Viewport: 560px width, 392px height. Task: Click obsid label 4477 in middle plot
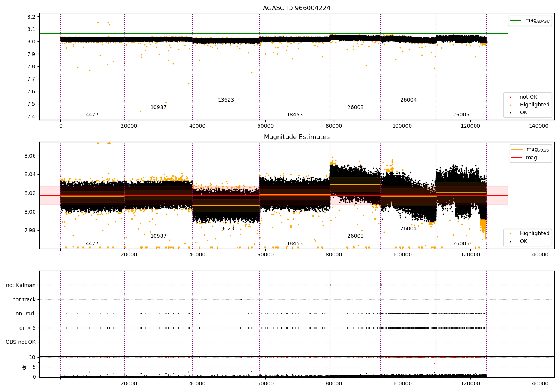pos(92,244)
